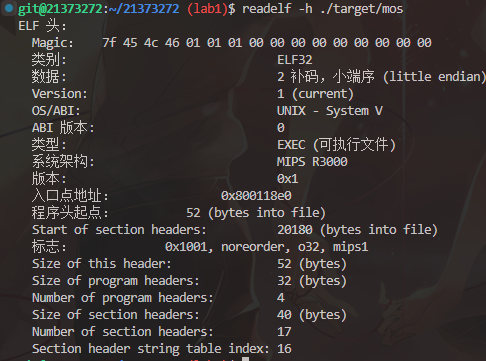
Task: Click the terminal cursor block at bottom
Action: 246,359
